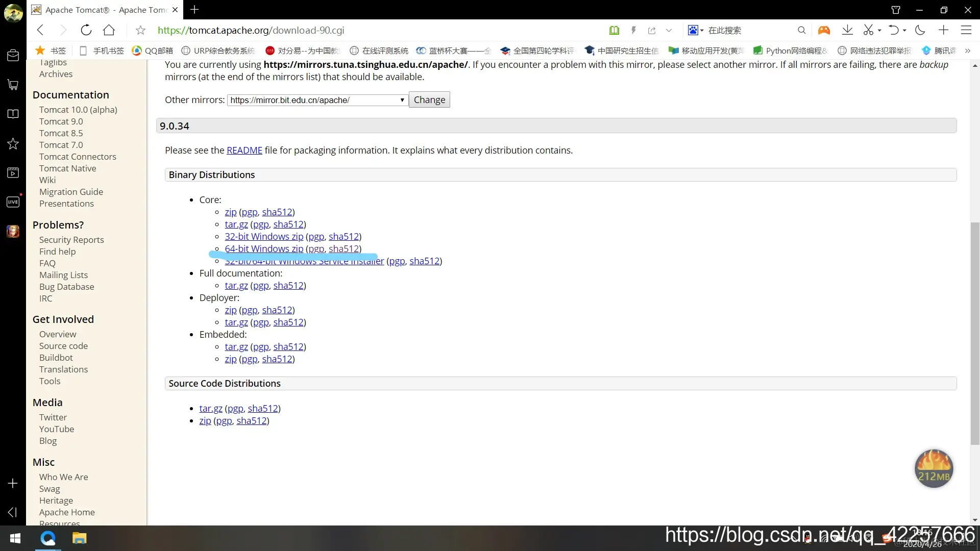Viewport: 980px width, 551px height.
Task: Open File Explorer from taskbar
Action: coord(79,538)
